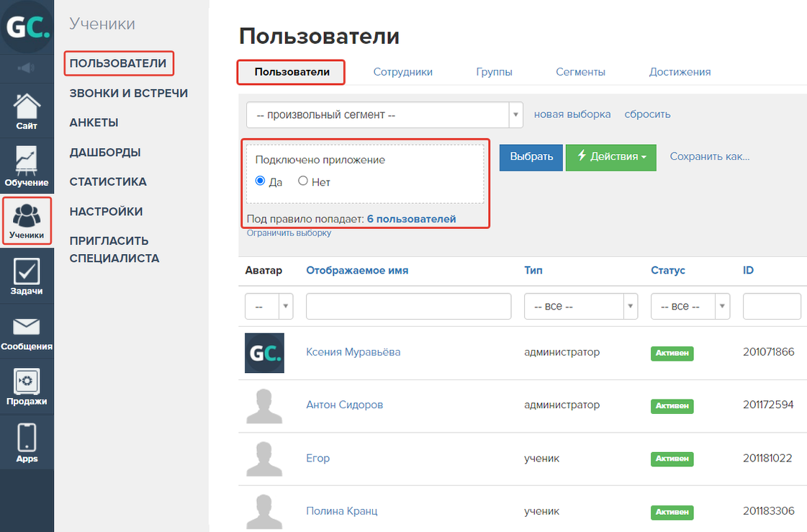Select the Да radio button

[261, 181]
